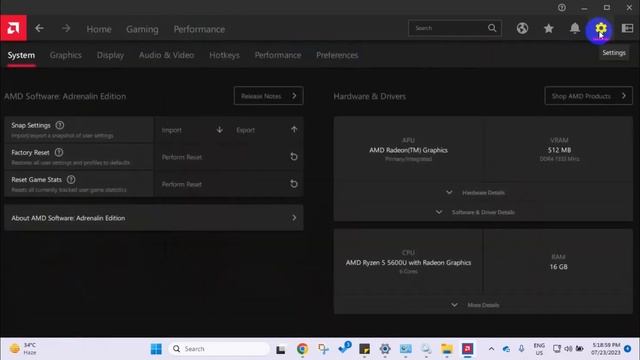Switch to the Preferences tab
The image size is (640, 360).
337,55
